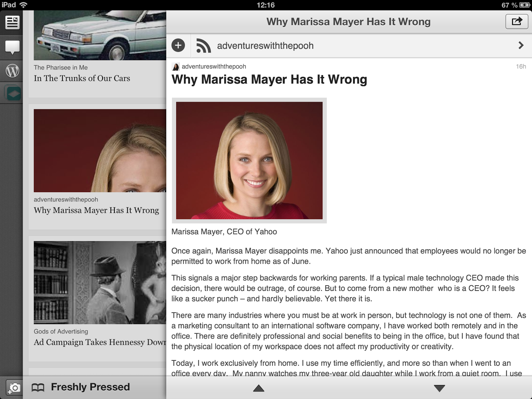Viewport: 532px width, 399px height.
Task: Open the WordPress logo icon in sidebar
Action: pyautogui.click(x=12, y=71)
